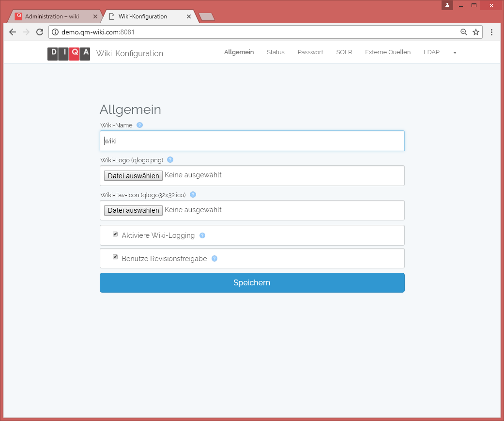This screenshot has height=421, width=504.
Task: Click the DIQA logo in header
Action: pyautogui.click(x=69, y=53)
